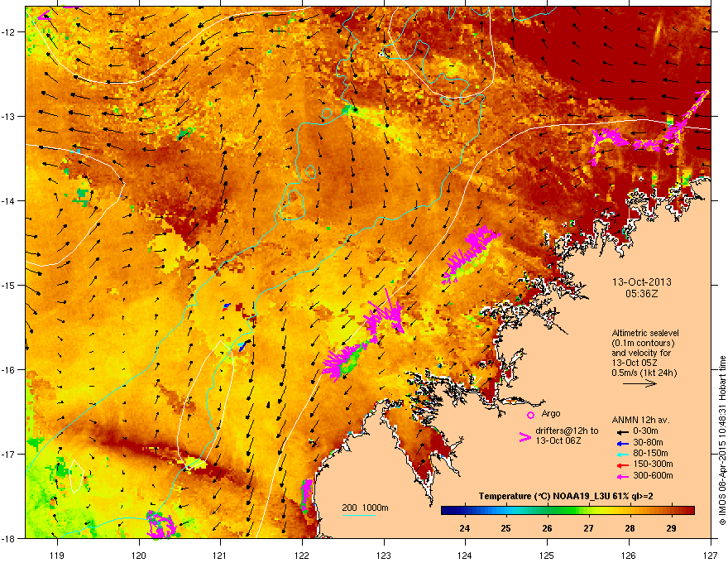Click the -13 latitude axis label
Viewport: 728px width, 563px height.
pyautogui.click(x=8, y=116)
